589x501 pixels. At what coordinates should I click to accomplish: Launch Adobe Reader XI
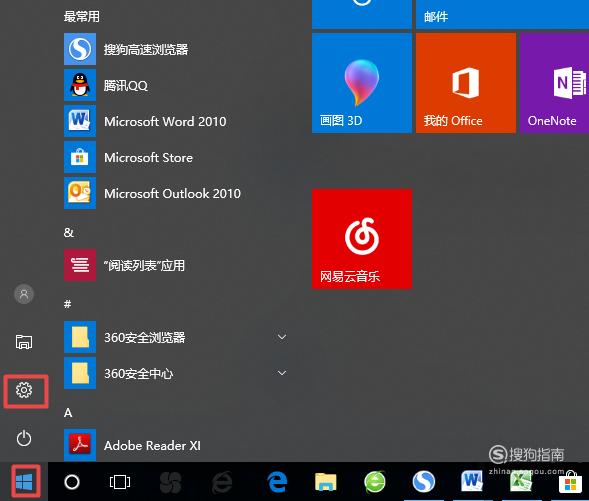[176, 445]
